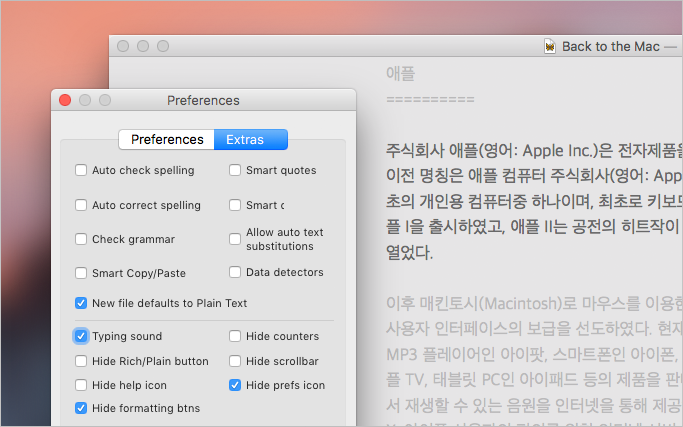Enable Allow auto text substitutions
The width and height of the screenshot is (683, 427).
click(235, 239)
